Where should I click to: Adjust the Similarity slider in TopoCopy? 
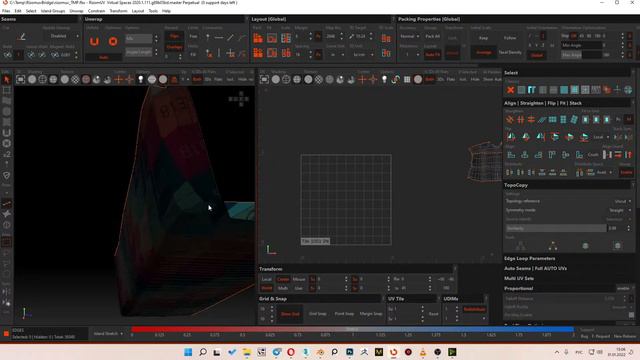tap(556, 228)
